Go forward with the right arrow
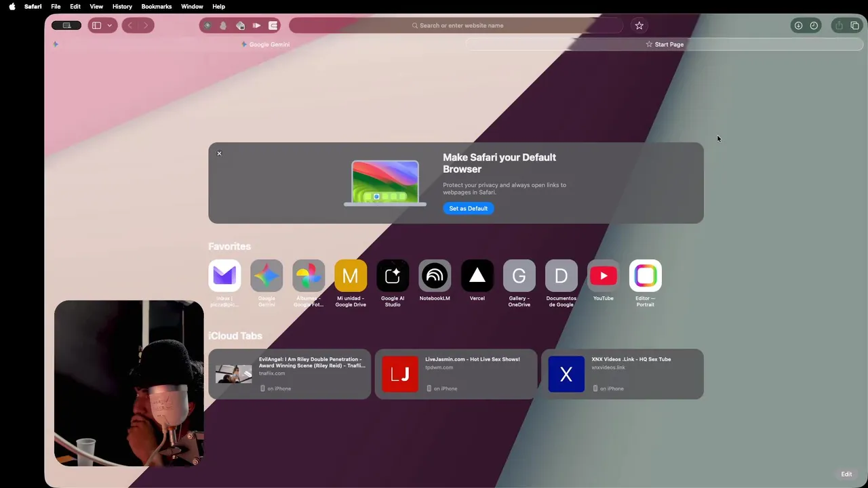Image resolution: width=868 pixels, height=488 pixels. coord(145,26)
